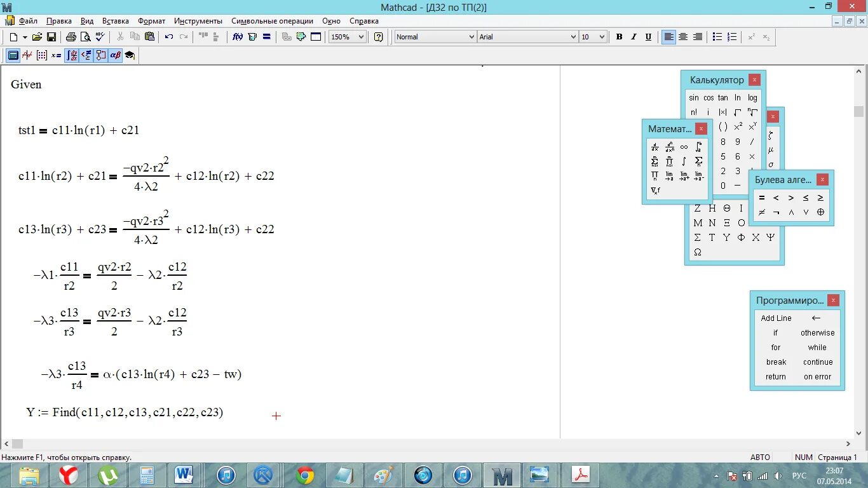Open the Arial font dropdown
This screenshot has width=868, height=488.
point(573,37)
